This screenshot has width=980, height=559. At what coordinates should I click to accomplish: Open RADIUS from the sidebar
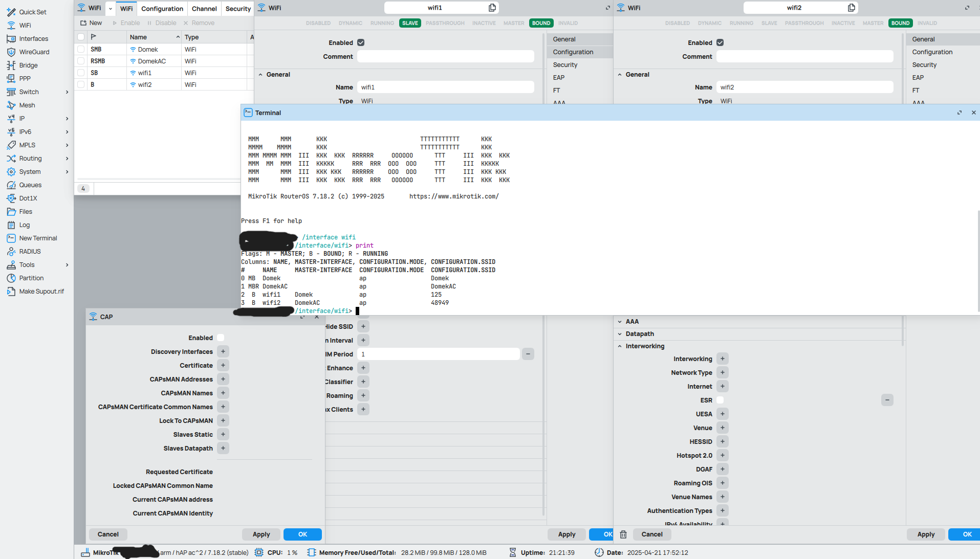30,251
